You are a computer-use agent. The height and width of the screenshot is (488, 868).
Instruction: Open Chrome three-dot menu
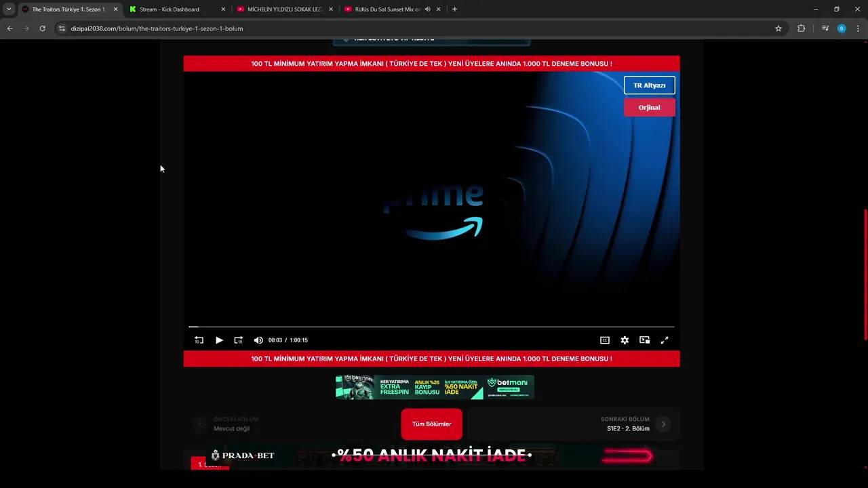pos(858,28)
